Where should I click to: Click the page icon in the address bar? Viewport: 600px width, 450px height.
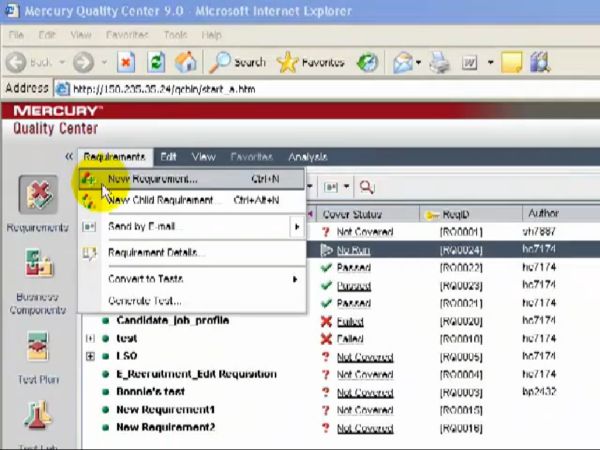click(62, 89)
